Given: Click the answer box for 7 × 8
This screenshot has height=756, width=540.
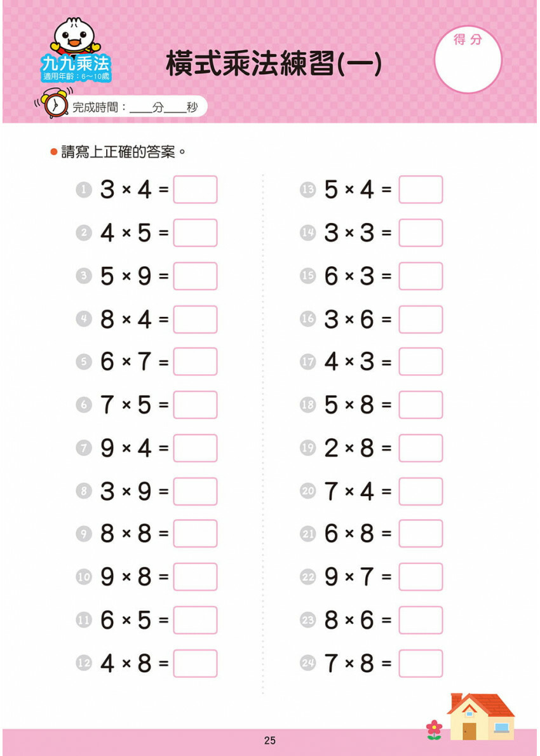Looking at the screenshot, I should pos(421,663).
